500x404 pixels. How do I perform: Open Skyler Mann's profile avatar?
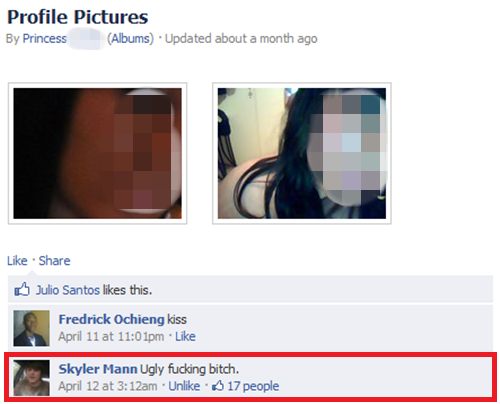click(x=31, y=377)
